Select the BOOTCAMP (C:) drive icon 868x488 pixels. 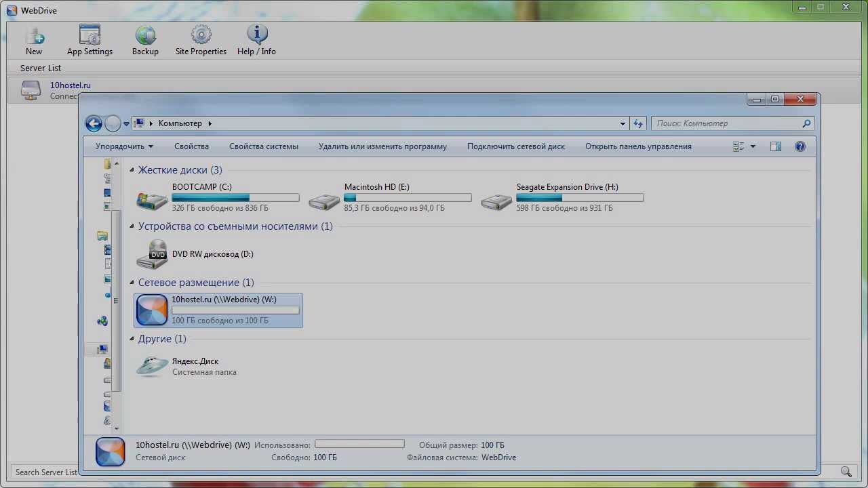(152, 200)
